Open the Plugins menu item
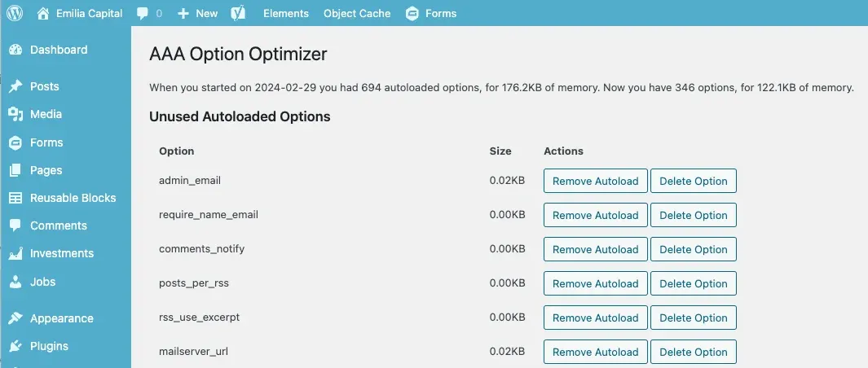Viewport: 868px width, 368px height. tap(49, 346)
